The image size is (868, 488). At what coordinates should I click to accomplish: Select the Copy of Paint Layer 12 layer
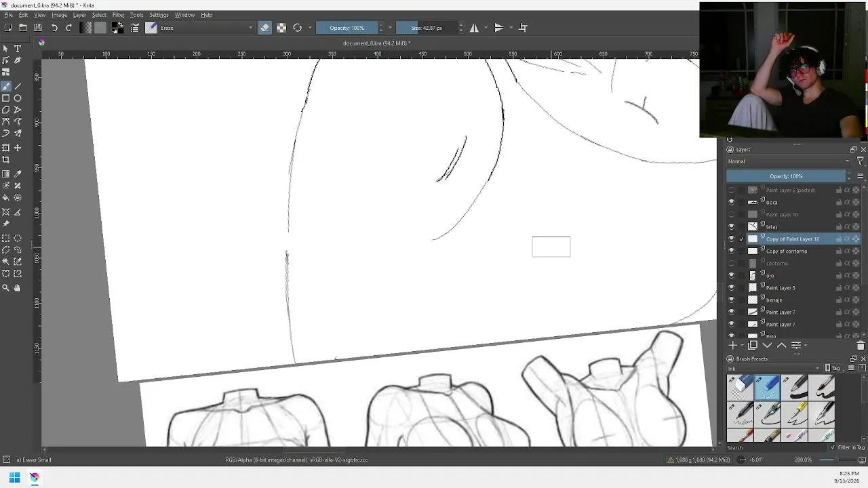[x=793, y=239]
